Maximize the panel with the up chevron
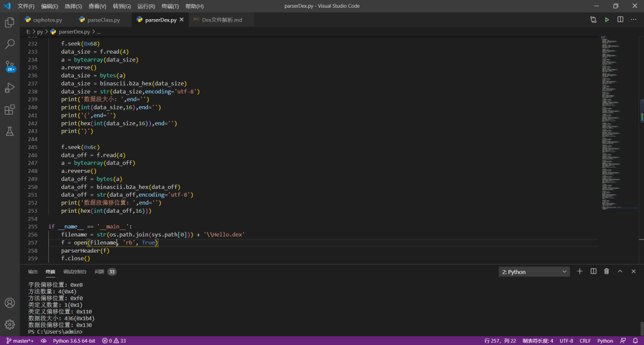Viewport: 644px width, 345px height. [x=620, y=272]
